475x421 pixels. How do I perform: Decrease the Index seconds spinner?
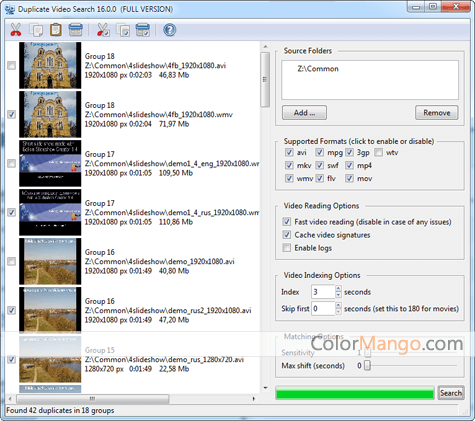coord(338,295)
